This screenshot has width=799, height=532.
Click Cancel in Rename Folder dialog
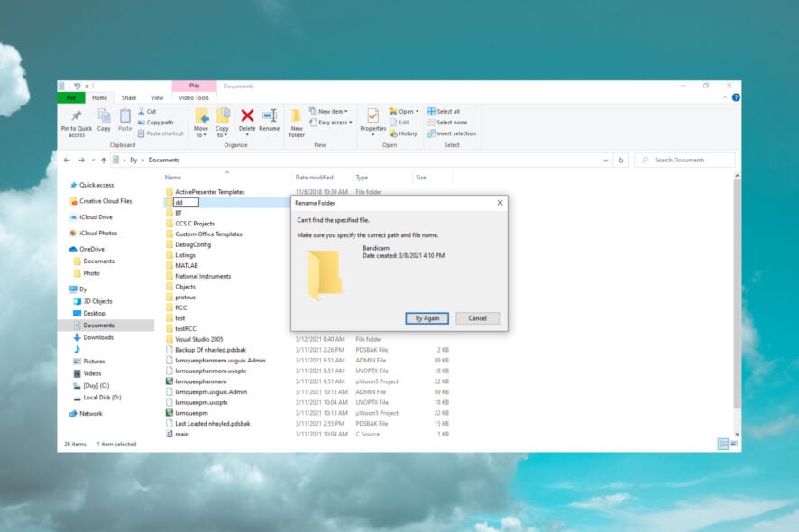477,318
